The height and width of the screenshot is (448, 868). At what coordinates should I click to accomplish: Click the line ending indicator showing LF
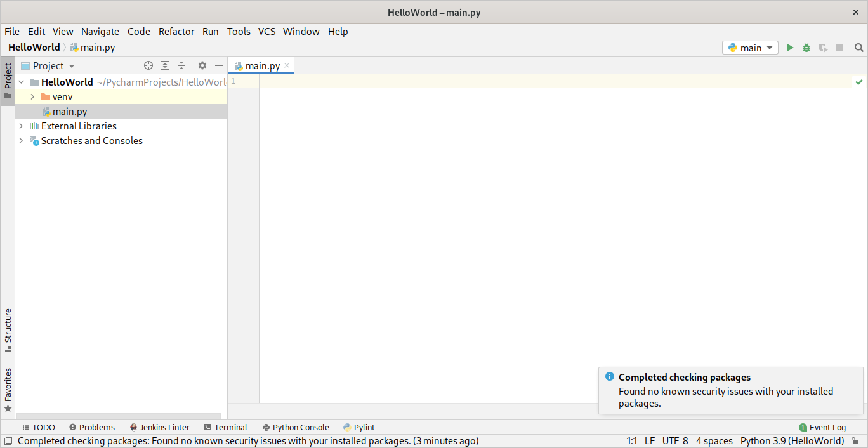click(649, 440)
